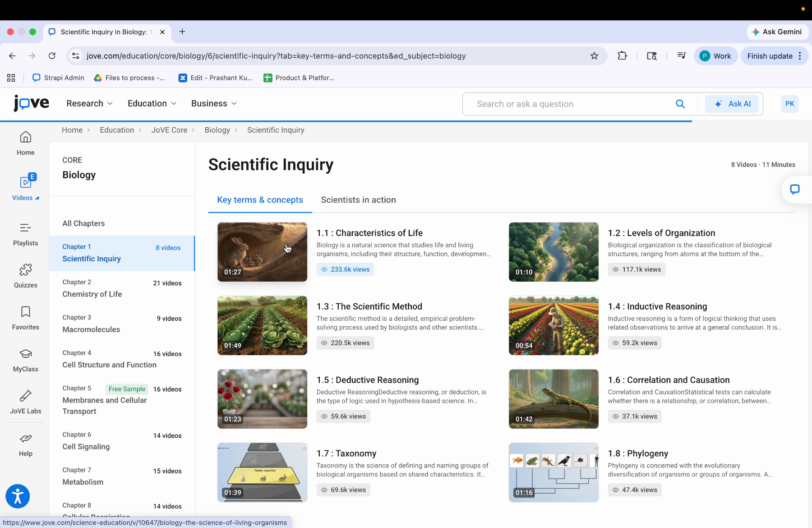Expand the Education menu
This screenshot has height=528, width=812.
(152, 103)
